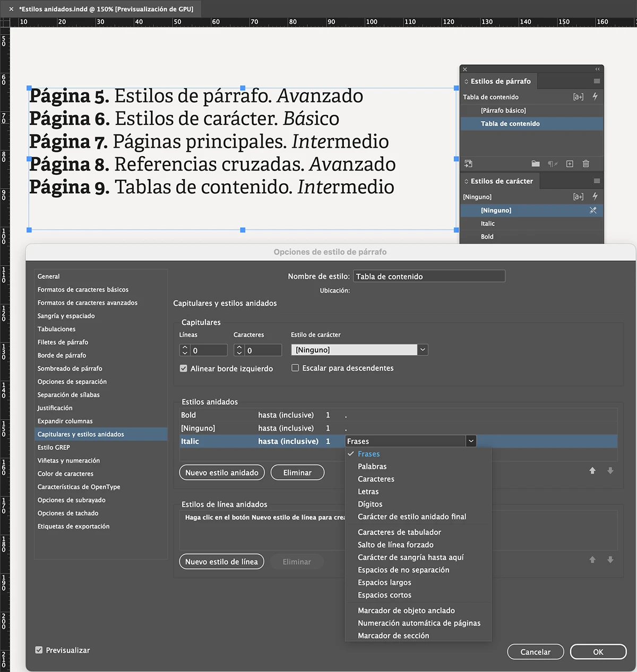
Task: Increase capitulares Líneas with stepper arrows
Action: coord(185,347)
